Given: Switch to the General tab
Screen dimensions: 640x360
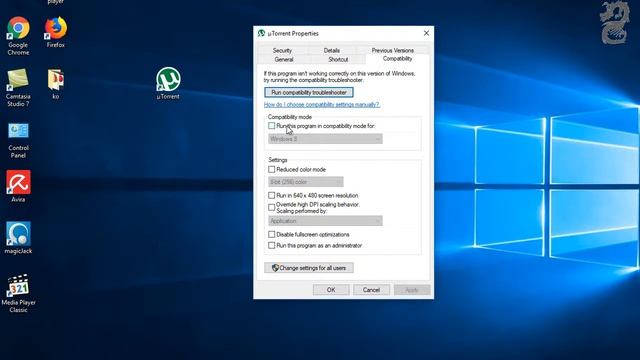Looking at the screenshot, I should [x=284, y=59].
